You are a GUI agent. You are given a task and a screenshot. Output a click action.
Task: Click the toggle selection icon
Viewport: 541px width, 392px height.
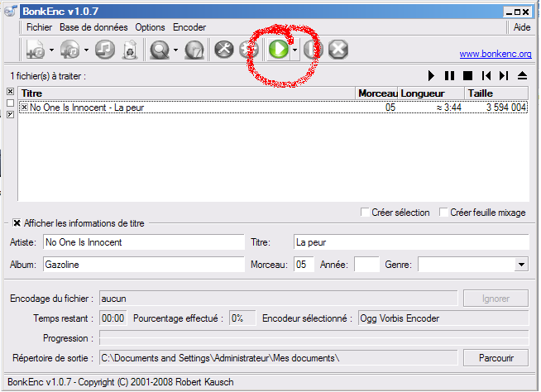pos(11,114)
